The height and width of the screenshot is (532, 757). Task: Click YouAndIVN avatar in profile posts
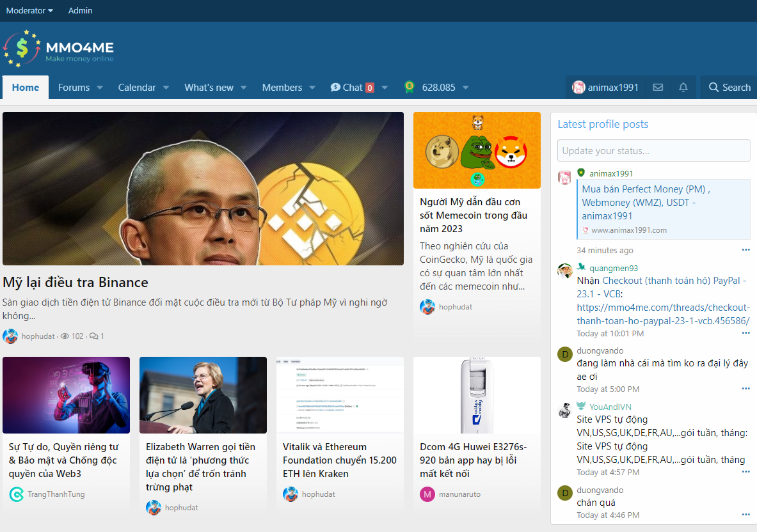point(565,411)
